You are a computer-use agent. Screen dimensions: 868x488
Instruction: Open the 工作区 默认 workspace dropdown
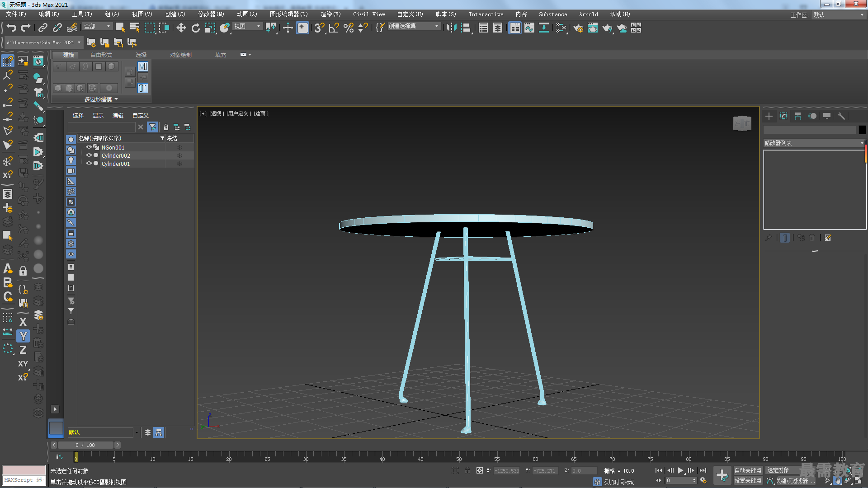point(838,15)
